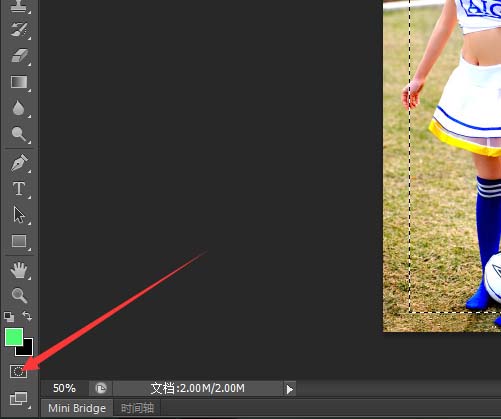The width and height of the screenshot is (501, 419).
Task: Select the Zoom magnifier tool
Action: click(19, 295)
